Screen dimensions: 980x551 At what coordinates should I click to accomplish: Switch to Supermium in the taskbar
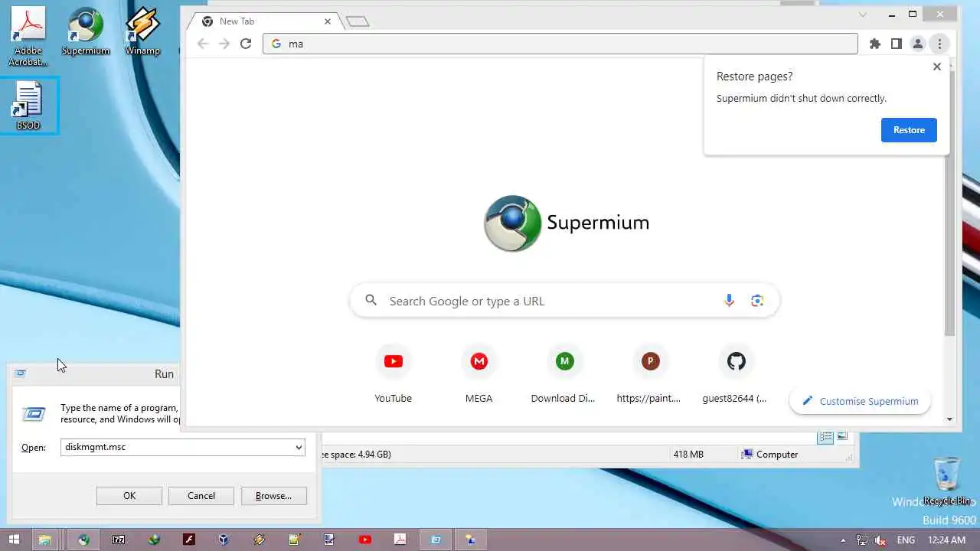point(83,540)
